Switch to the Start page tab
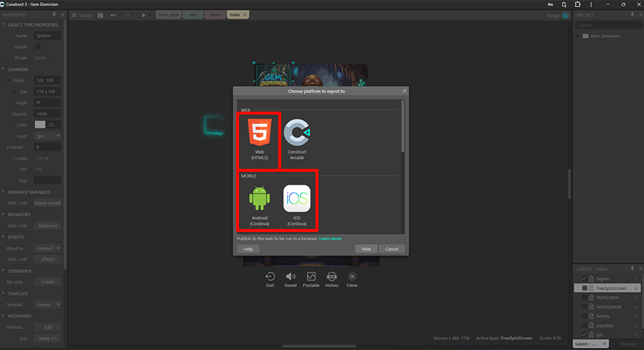This screenshot has width=644, height=350. (167, 15)
